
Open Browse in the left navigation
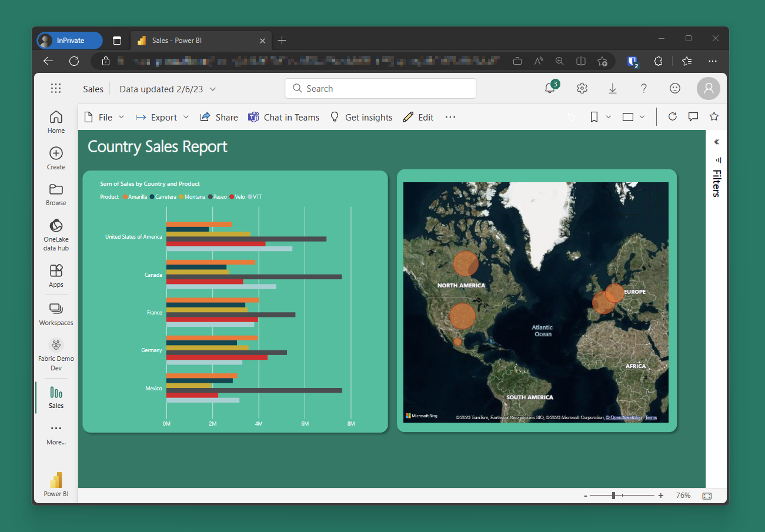[56, 195]
